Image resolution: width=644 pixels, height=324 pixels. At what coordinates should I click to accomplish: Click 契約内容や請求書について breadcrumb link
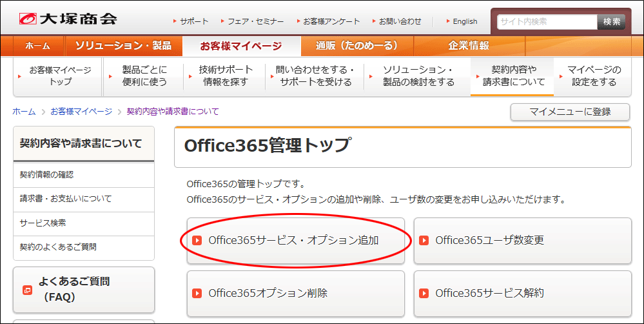tap(173, 112)
